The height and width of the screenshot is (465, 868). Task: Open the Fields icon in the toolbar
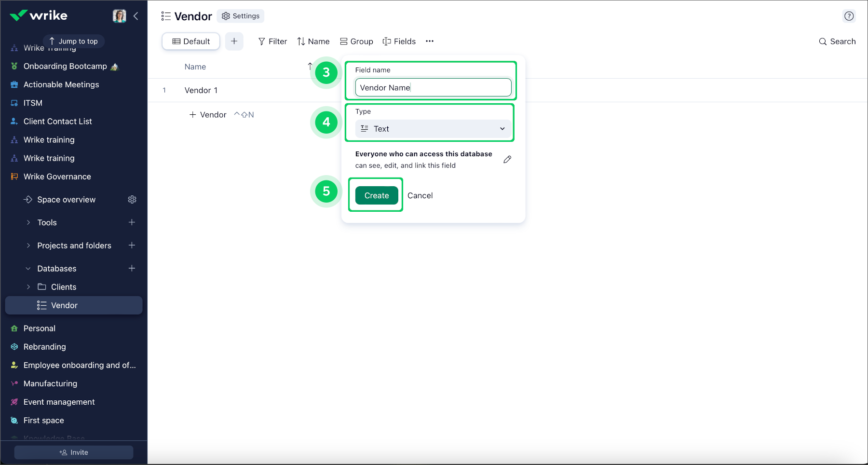pyautogui.click(x=387, y=41)
